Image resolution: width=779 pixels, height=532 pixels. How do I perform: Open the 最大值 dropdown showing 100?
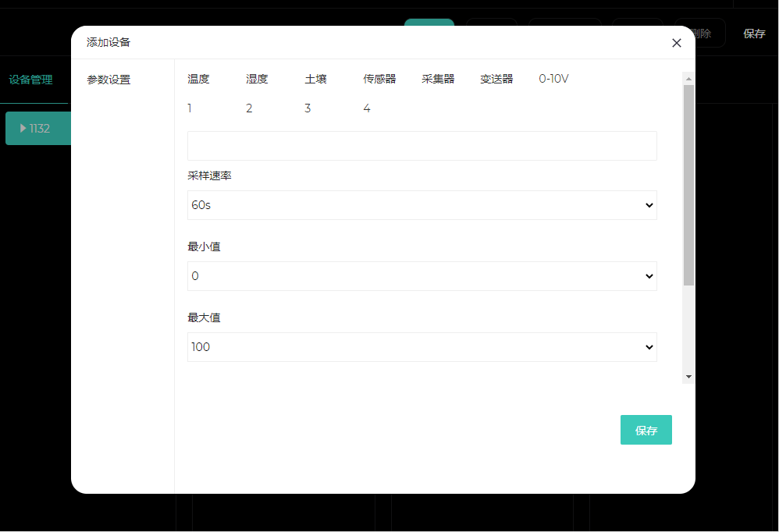pos(422,347)
